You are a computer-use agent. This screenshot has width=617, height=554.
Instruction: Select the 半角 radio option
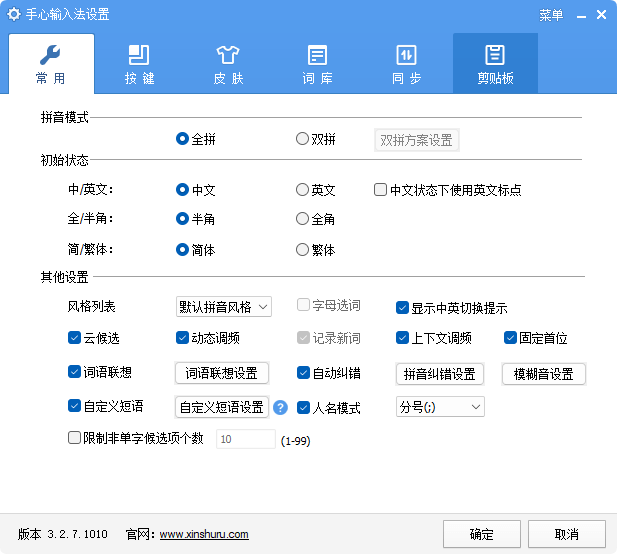point(182,218)
